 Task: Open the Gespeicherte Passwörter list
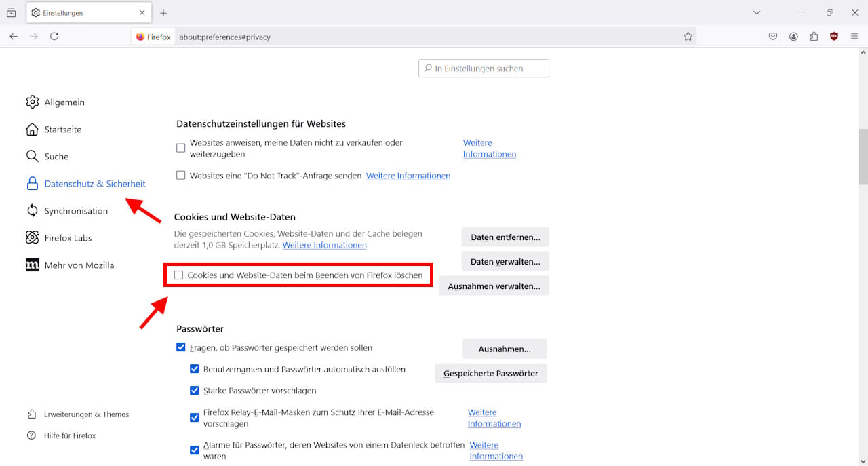[490, 373]
